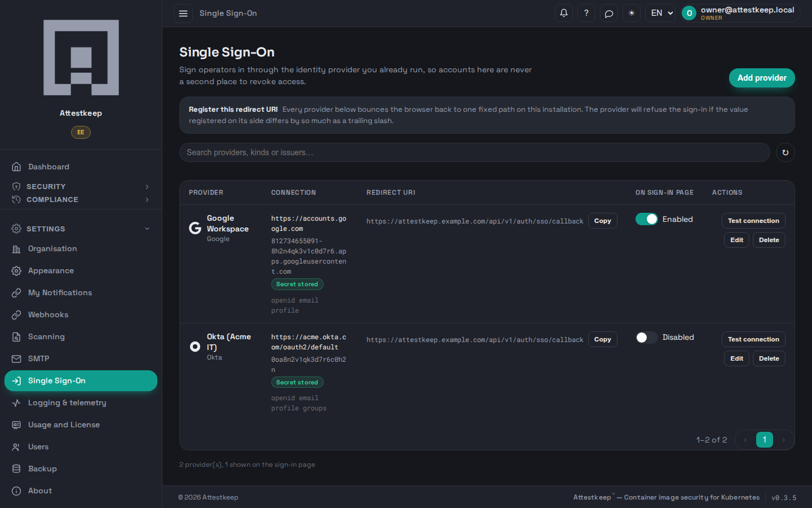Select Single Sign-On in sidebar
812x508 pixels.
coord(81,380)
